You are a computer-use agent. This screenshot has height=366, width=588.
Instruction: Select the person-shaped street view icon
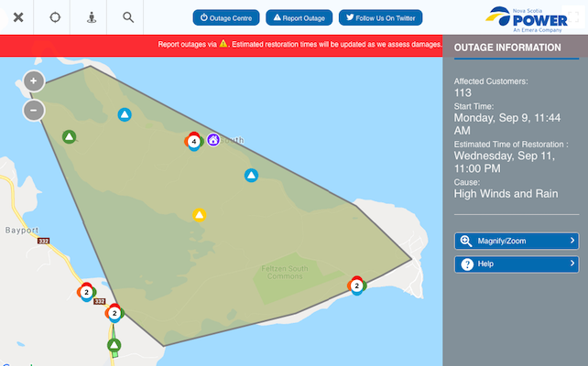click(x=91, y=17)
